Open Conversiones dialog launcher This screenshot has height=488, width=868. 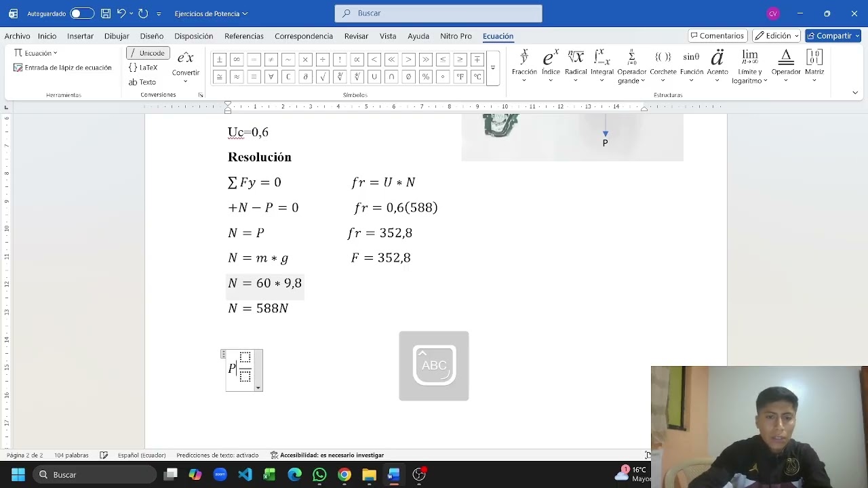(x=201, y=95)
